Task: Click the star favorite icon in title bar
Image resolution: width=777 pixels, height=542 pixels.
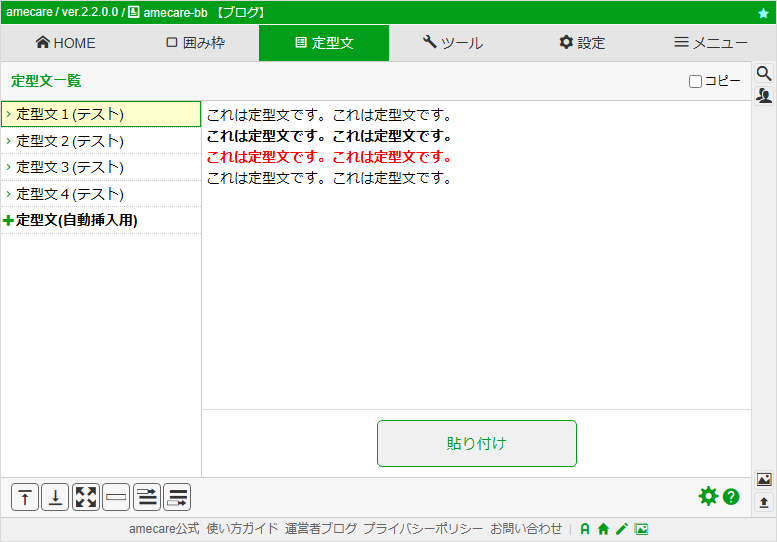Action: (x=763, y=13)
